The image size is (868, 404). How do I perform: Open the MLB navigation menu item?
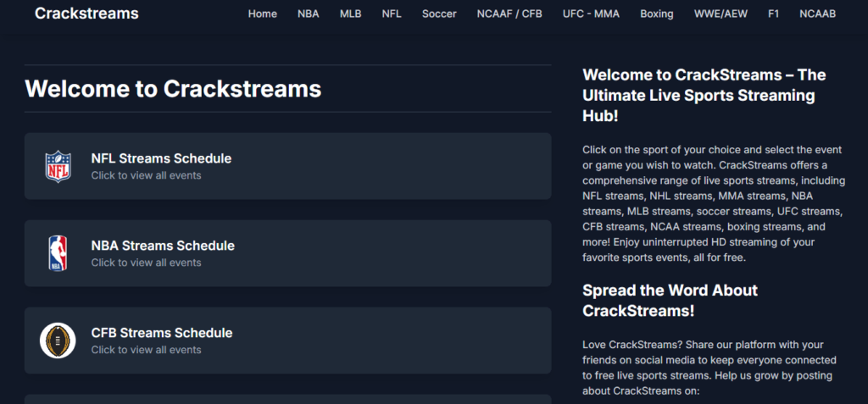[350, 14]
